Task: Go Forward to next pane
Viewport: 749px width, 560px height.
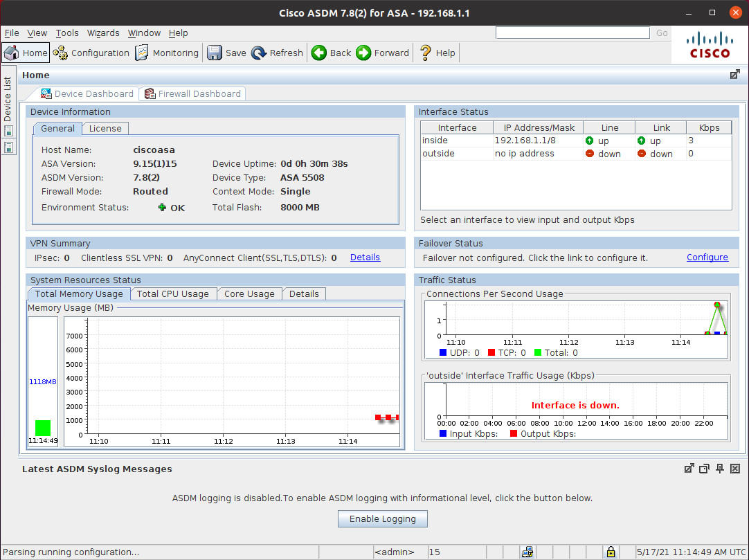Action: [x=383, y=53]
